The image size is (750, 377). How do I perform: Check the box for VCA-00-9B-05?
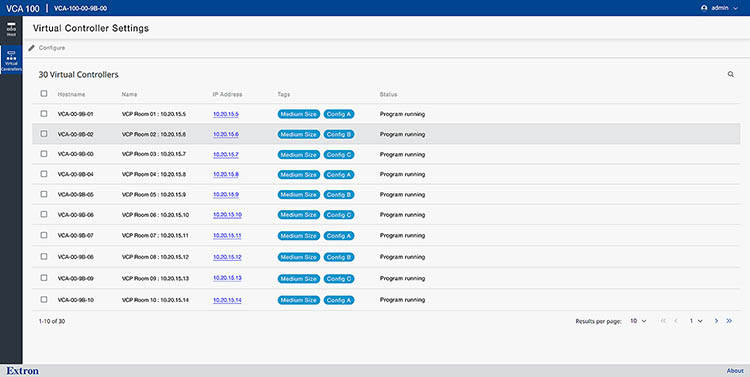[44, 194]
